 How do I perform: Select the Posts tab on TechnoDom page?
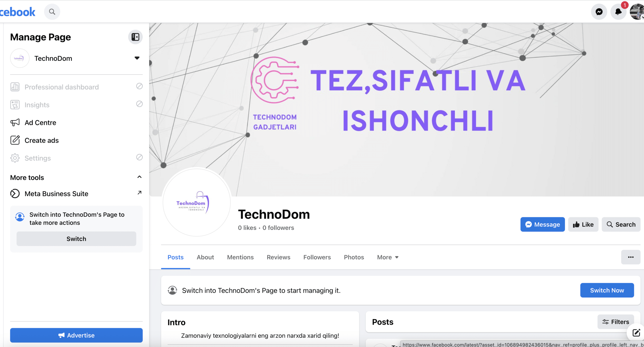point(176,257)
